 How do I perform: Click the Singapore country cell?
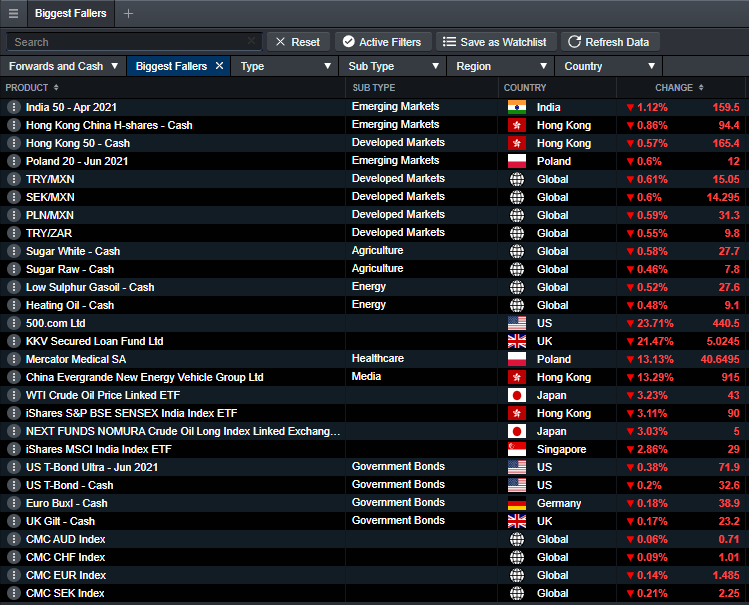click(x=561, y=449)
